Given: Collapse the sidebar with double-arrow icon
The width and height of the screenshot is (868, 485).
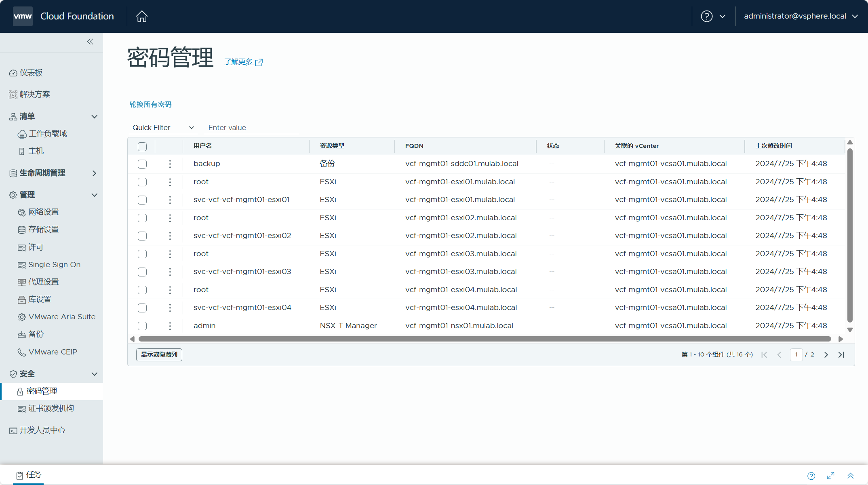Looking at the screenshot, I should click(x=90, y=42).
